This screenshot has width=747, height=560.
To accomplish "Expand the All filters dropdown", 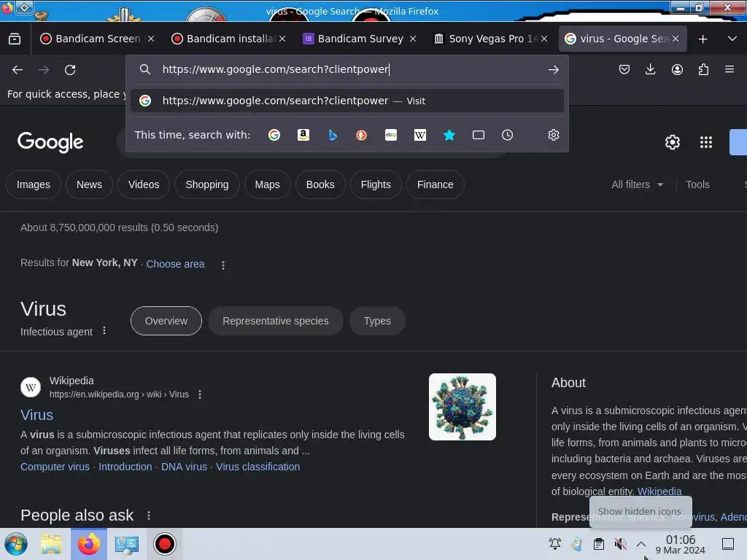I will click(637, 184).
